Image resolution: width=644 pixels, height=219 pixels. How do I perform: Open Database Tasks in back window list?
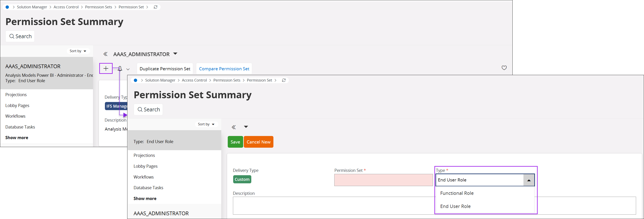click(x=20, y=127)
